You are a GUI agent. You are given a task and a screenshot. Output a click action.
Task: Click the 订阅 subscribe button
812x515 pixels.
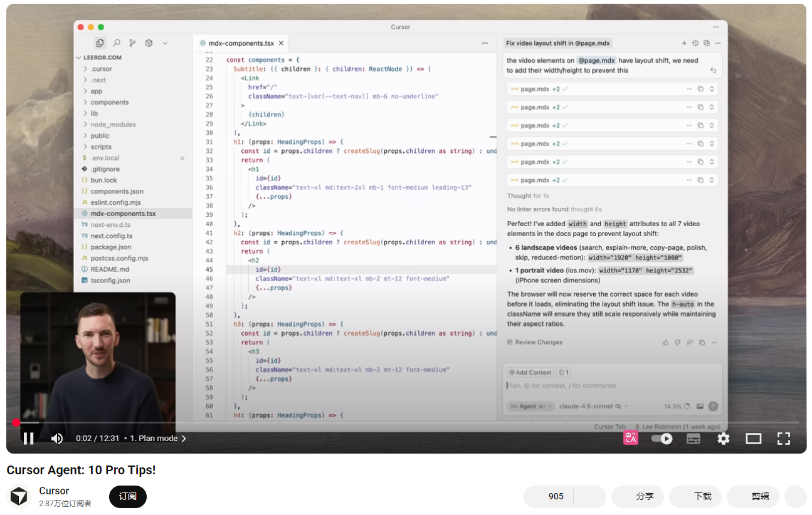tap(128, 496)
